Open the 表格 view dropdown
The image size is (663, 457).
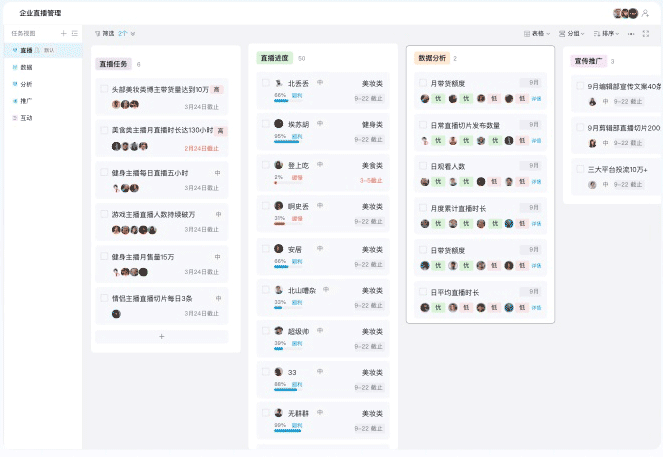click(x=537, y=33)
